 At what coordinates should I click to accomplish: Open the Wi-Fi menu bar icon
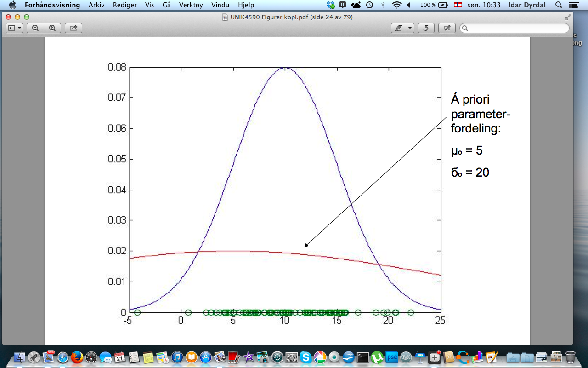(x=396, y=5)
